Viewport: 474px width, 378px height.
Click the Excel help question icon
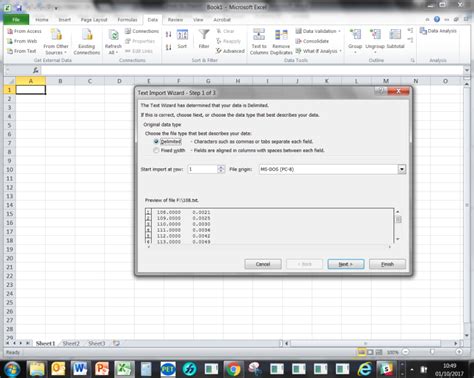click(x=437, y=19)
